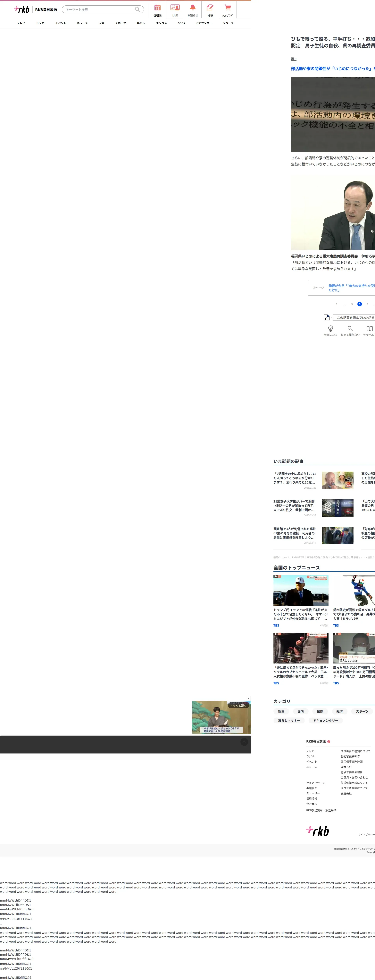The height and width of the screenshot is (980, 375).
Task: Click 社長メッセージ footer link
Action: pyautogui.click(x=315, y=783)
